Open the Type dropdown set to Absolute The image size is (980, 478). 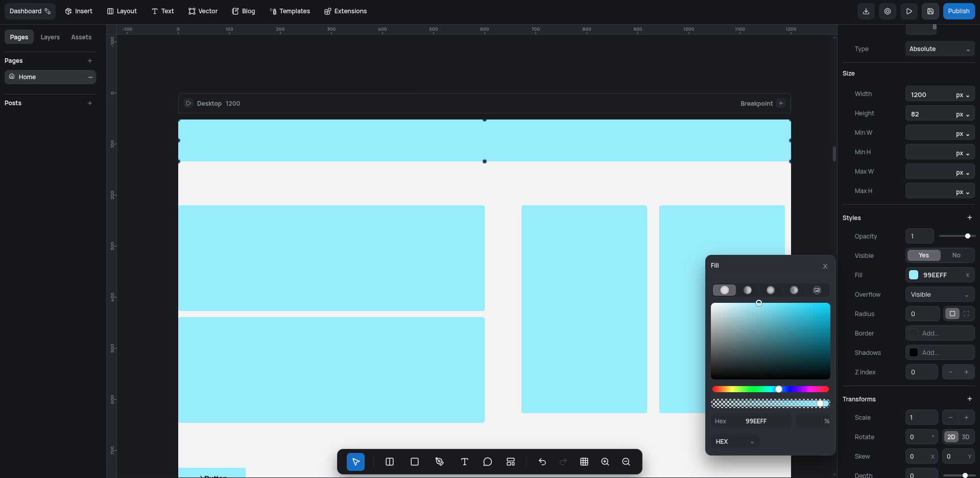pos(939,49)
